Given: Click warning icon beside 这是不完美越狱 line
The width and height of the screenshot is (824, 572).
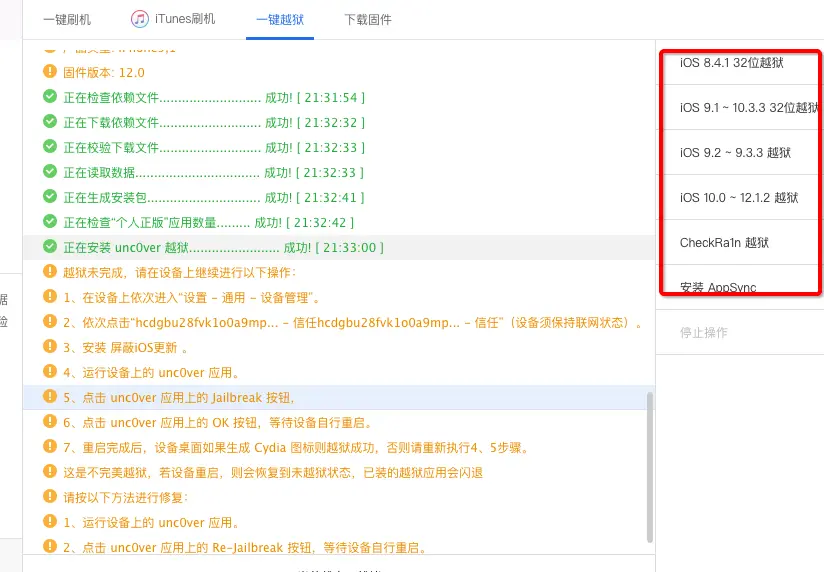Looking at the screenshot, I should [x=50, y=471].
